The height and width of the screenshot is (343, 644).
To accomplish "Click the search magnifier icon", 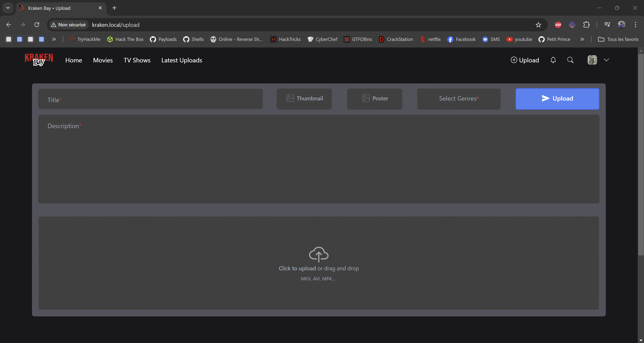I will click(570, 60).
